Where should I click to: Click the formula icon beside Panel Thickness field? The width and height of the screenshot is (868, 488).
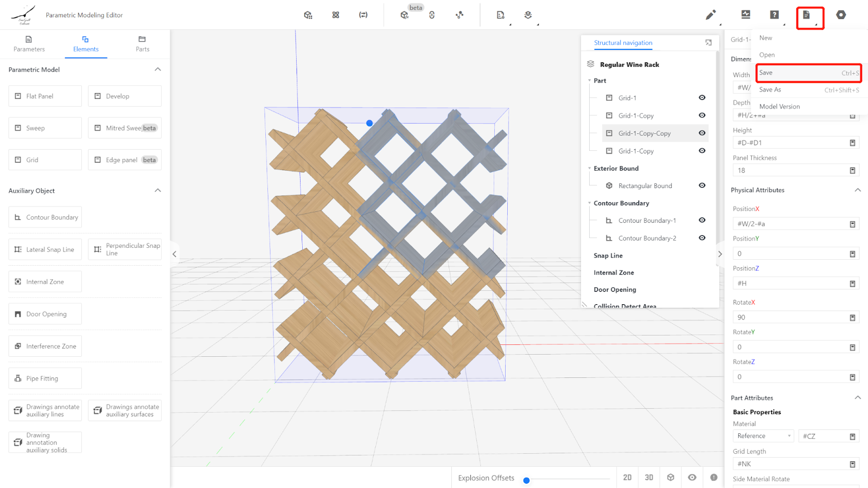pos(852,170)
